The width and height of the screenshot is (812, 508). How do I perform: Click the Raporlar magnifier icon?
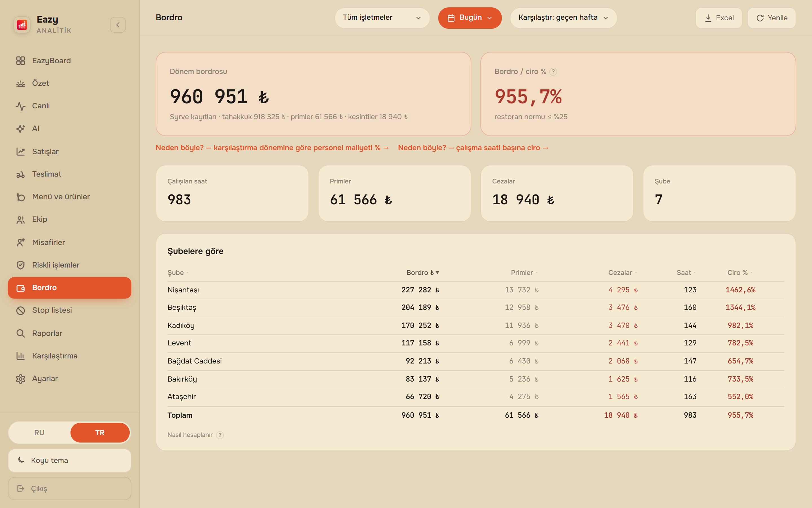[21, 333]
